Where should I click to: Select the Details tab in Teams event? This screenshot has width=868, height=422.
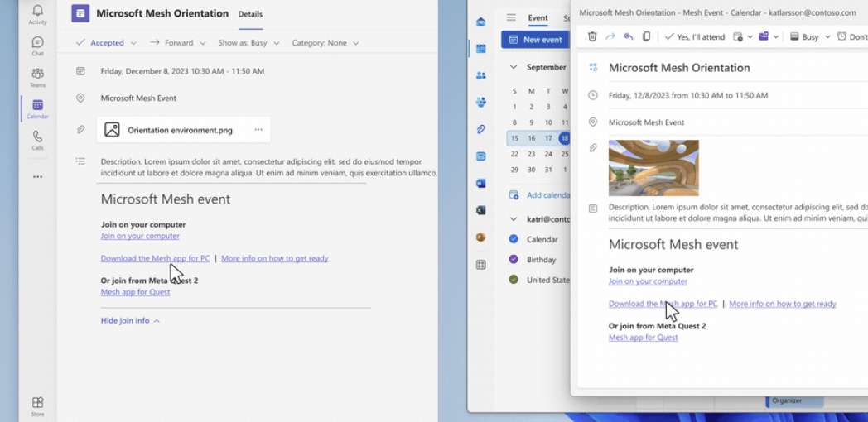(250, 14)
